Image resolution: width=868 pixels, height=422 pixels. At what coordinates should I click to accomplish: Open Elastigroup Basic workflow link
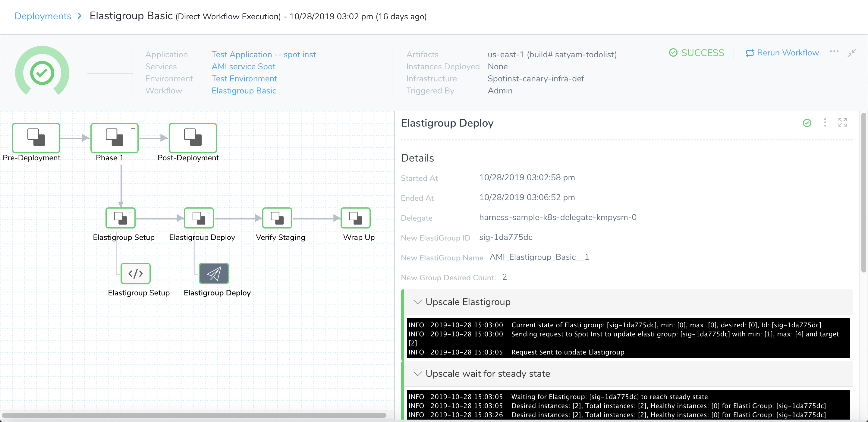coord(244,91)
